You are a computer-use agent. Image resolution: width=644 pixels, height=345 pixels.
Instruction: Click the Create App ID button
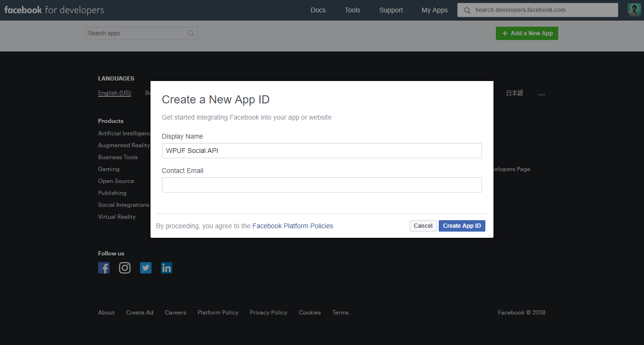(x=462, y=226)
